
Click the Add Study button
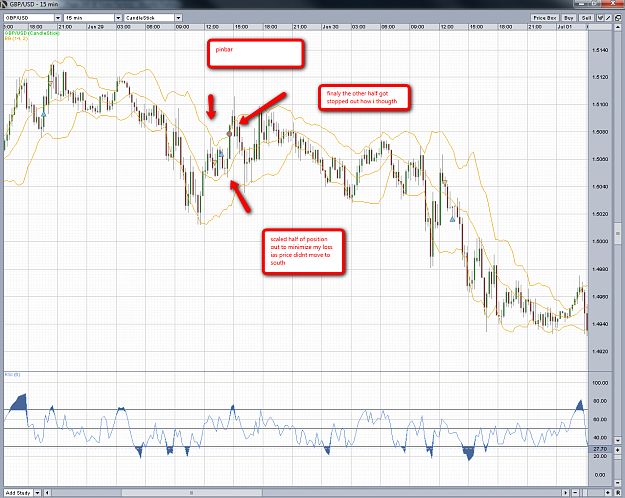(18, 493)
